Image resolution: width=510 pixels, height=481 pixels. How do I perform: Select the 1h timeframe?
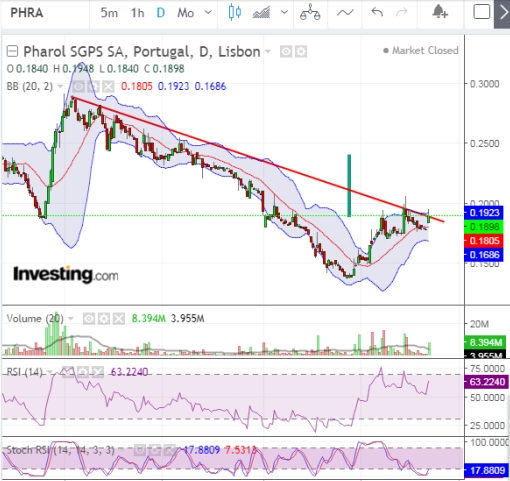tap(137, 13)
